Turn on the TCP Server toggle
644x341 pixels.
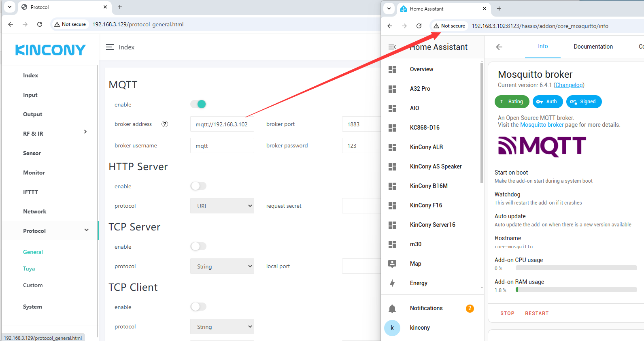(198, 247)
